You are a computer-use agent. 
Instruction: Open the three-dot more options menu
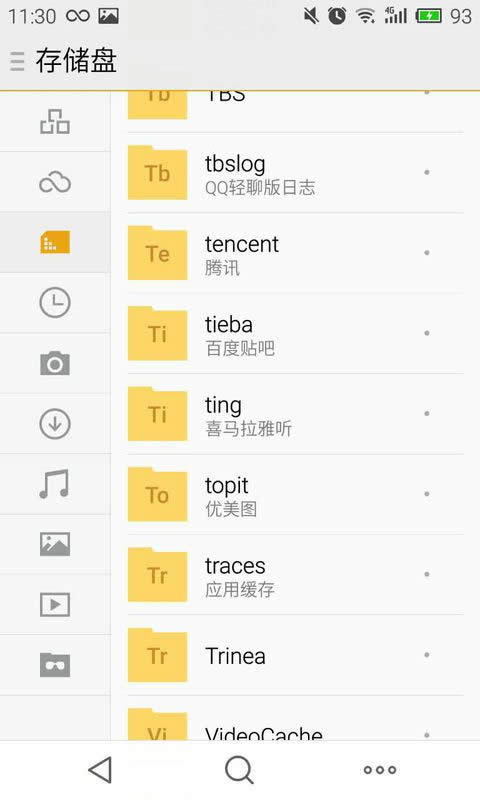(x=380, y=770)
